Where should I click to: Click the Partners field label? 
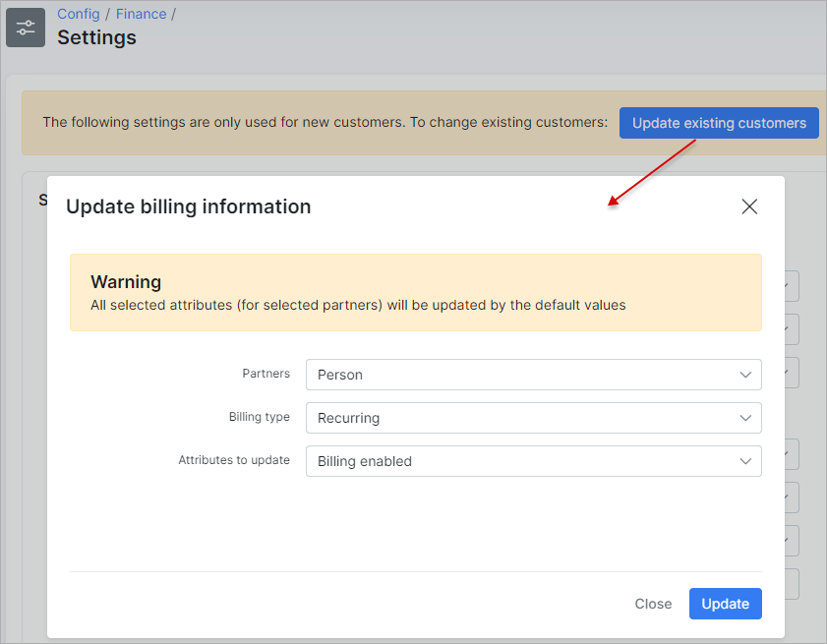pos(266,374)
